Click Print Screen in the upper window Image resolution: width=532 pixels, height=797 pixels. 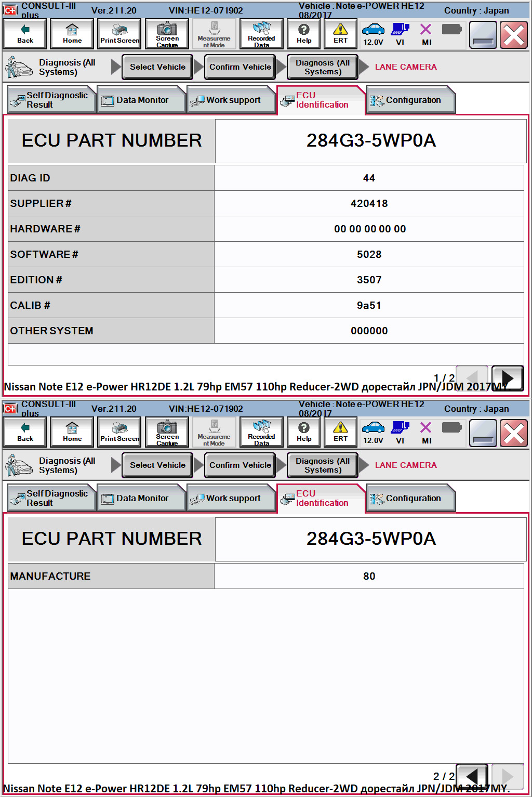pyautogui.click(x=119, y=34)
